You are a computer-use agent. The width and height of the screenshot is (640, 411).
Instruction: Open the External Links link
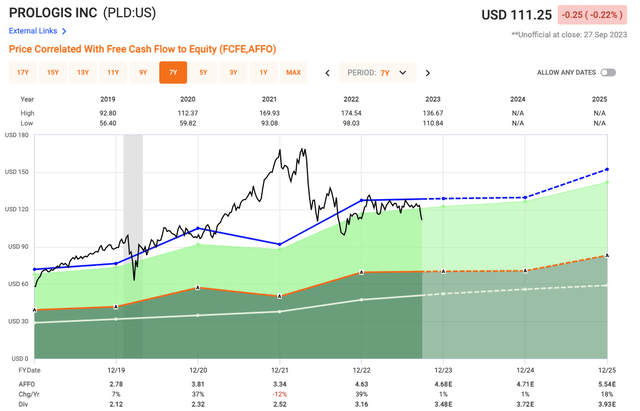point(33,31)
